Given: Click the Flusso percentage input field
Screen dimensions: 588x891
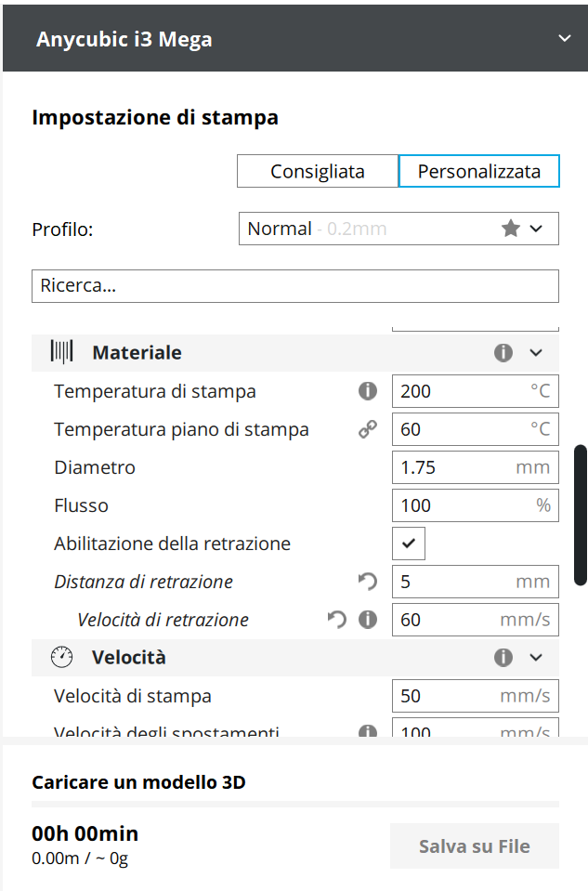Looking at the screenshot, I should [455, 505].
